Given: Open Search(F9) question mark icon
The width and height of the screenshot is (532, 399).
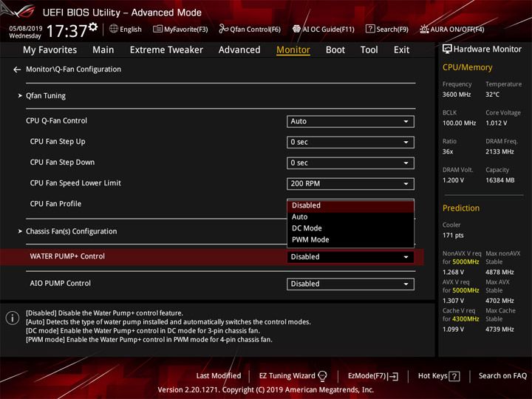Looking at the screenshot, I should pyautogui.click(x=370, y=29).
